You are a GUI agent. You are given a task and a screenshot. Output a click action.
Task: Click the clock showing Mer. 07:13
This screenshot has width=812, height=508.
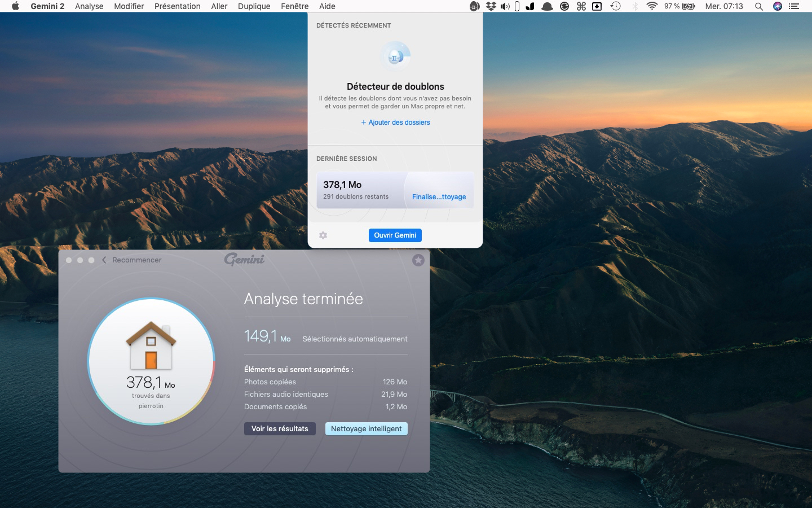pos(724,6)
